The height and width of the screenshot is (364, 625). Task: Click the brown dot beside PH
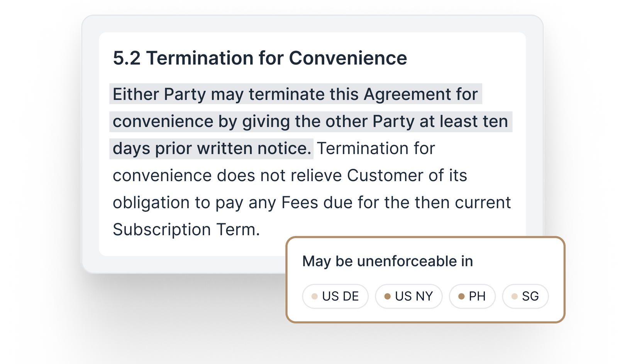[461, 297]
